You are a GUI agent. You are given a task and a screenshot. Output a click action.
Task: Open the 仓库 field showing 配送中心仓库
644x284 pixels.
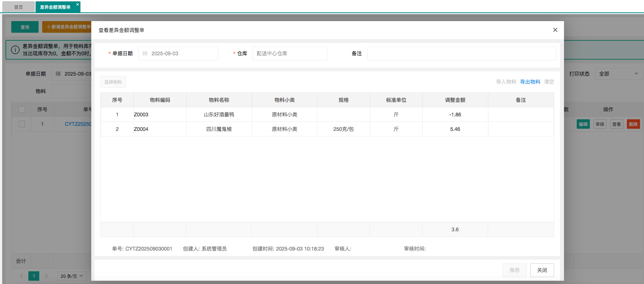pyautogui.click(x=289, y=53)
